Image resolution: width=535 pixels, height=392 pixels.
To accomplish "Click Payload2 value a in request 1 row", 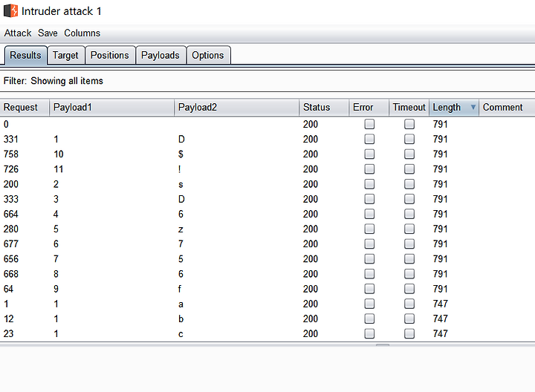I will [181, 304].
